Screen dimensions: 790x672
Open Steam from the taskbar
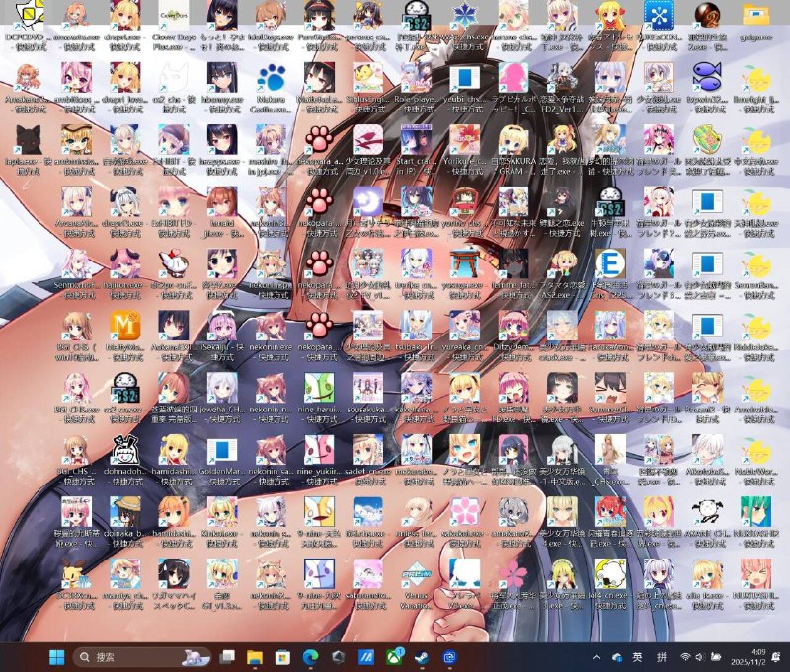tap(422, 657)
